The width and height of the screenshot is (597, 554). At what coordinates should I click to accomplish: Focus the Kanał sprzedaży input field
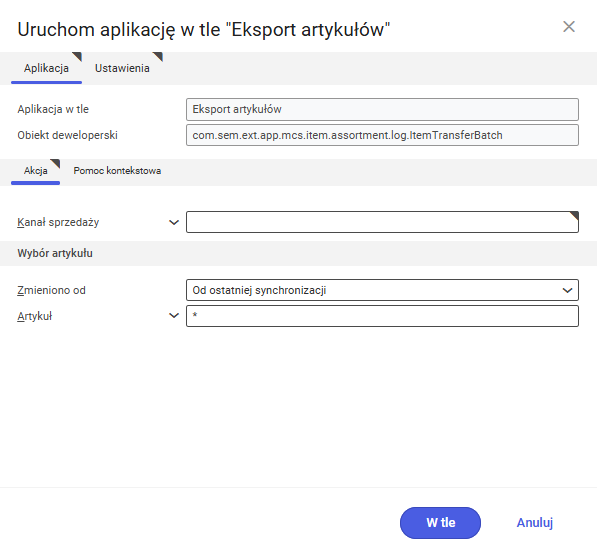pos(382,222)
